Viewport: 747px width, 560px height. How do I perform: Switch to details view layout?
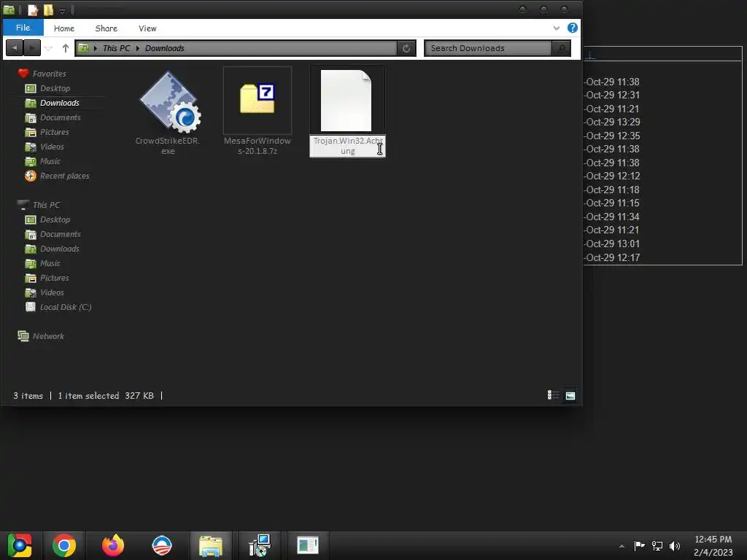[x=553, y=395]
